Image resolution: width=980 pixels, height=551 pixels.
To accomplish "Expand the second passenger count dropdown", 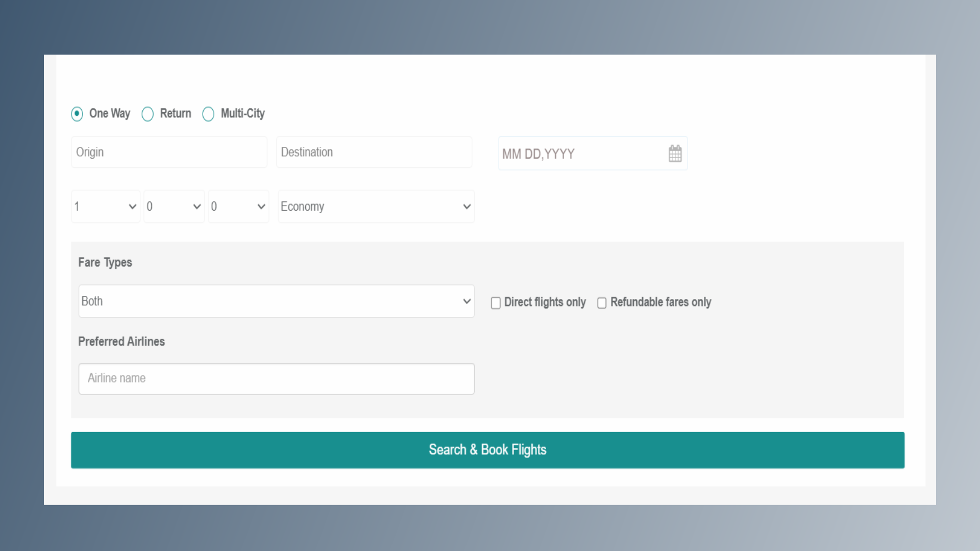I will [x=174, y=207].
